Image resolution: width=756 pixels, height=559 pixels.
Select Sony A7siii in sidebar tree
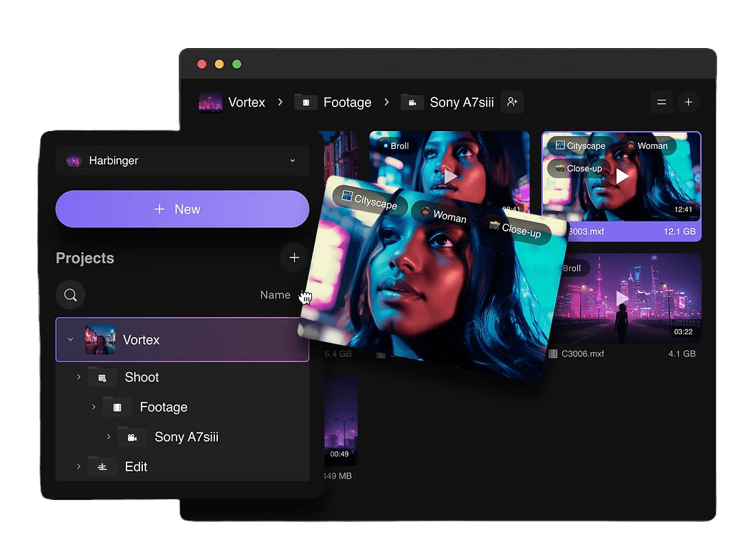tap(186, 437)
